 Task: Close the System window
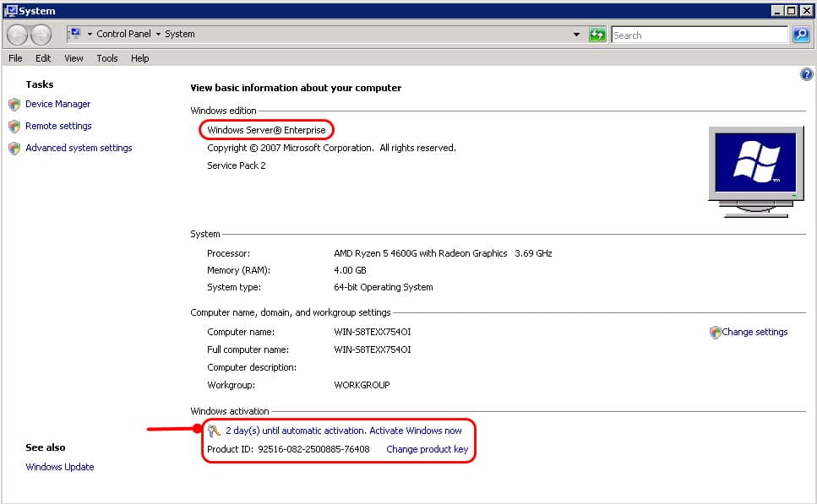(x=805, y=10)
